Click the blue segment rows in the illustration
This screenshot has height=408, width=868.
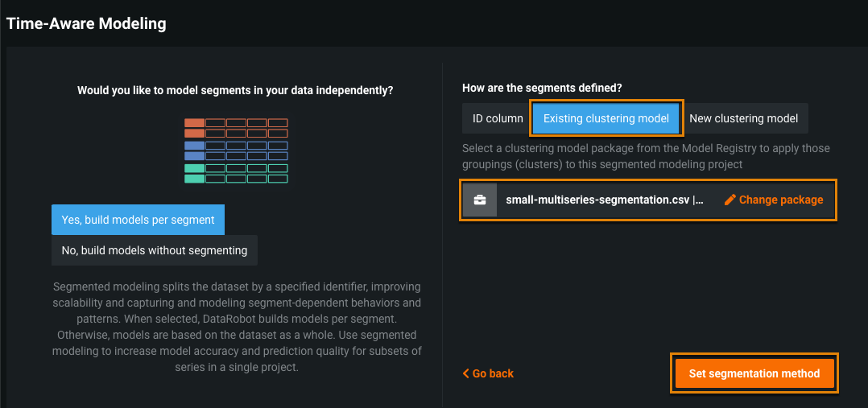[235, 150]
